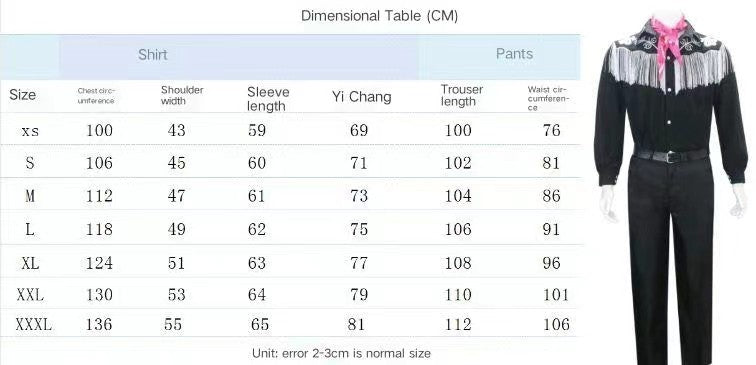Click the black belt buckle on outfit
The height and width of the screenshot is (365, 756).
pyautogui.click(x=670, y=157)
